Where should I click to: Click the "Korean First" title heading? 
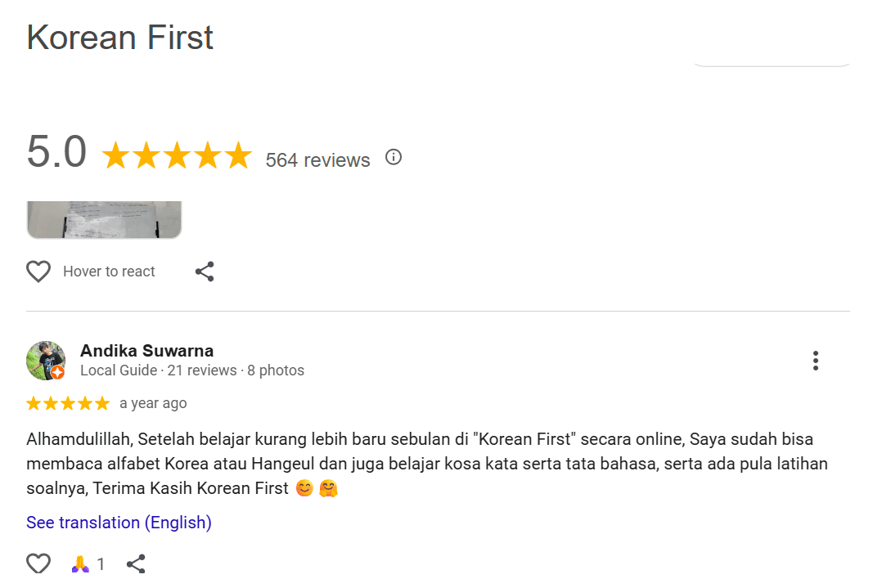[x=120, y=38]
